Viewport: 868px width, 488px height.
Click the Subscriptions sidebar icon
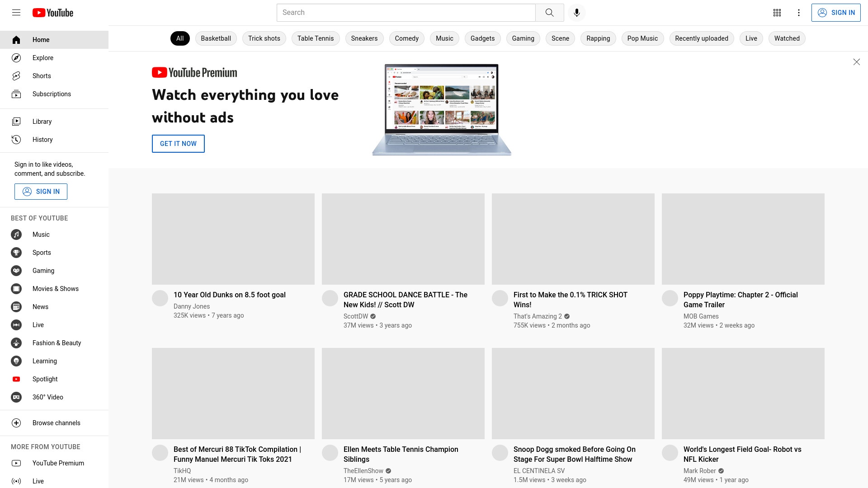coord(16,94)
